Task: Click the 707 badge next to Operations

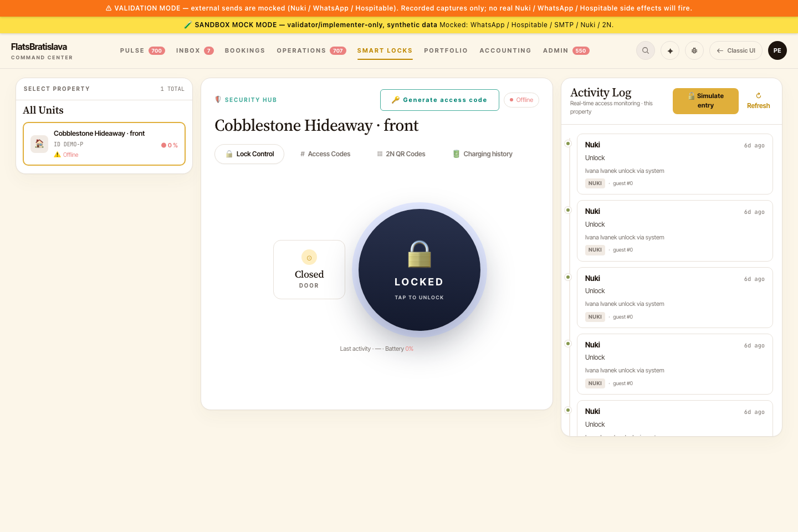Action: pyautogui.click(x=338, y=50)
